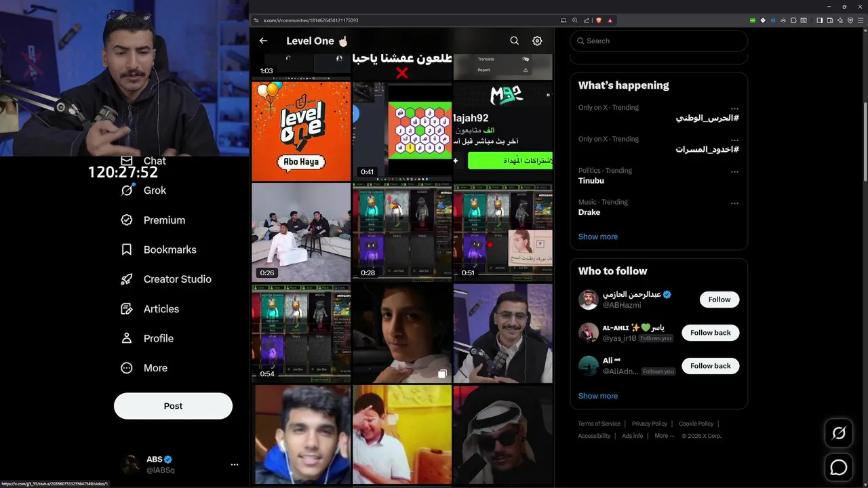Click the zoom magnifier in the address bar
The height and width of the screenshot is (488, 868).
575,20
